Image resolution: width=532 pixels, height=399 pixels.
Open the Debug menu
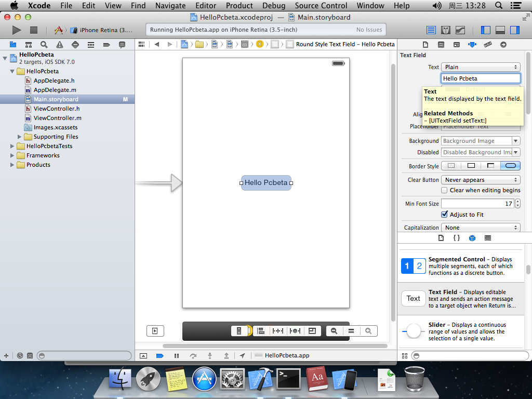coord(274,5)
